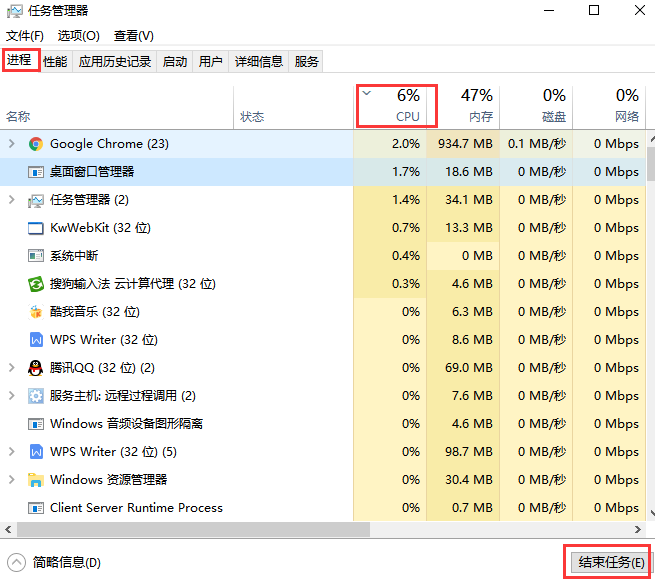Viewport: 658px width, 583px height.
Task: Open the 选项(O) menu
Action: [78, 36]
